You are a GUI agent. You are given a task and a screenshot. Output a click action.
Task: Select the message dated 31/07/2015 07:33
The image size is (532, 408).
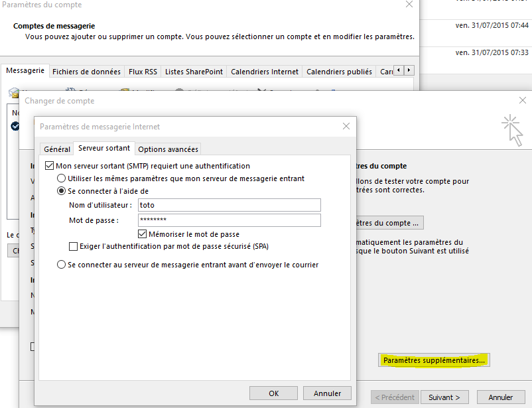pos(476,60)
